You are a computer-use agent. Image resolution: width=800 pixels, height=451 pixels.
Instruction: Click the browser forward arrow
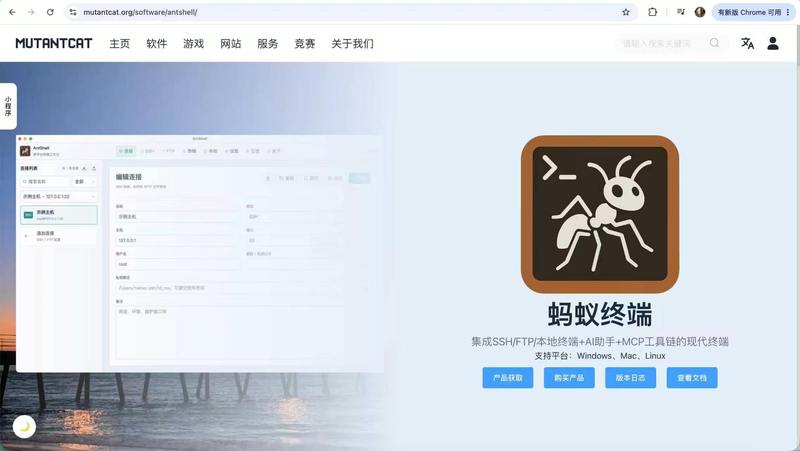pyautogui.click(x=31, y=12)
